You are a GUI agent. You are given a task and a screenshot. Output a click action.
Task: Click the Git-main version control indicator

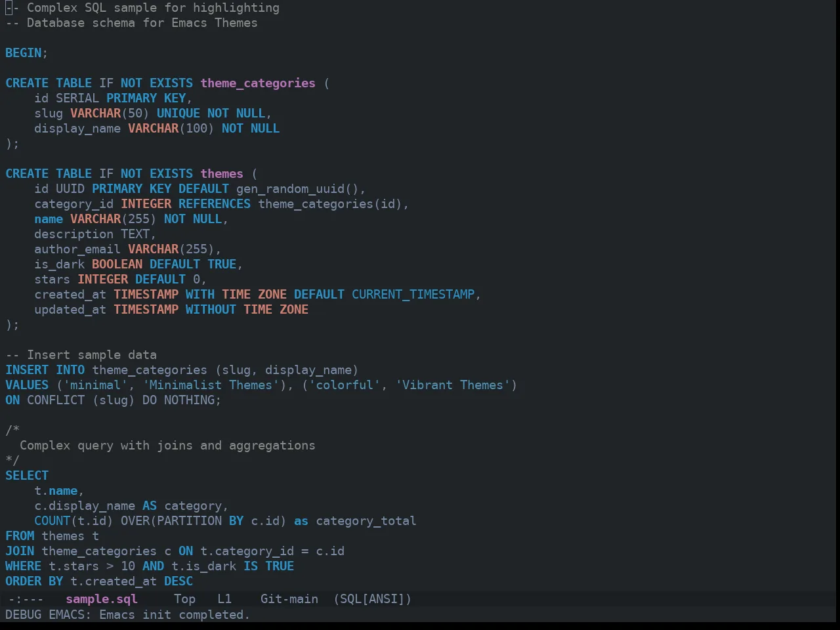pos(289,598)
